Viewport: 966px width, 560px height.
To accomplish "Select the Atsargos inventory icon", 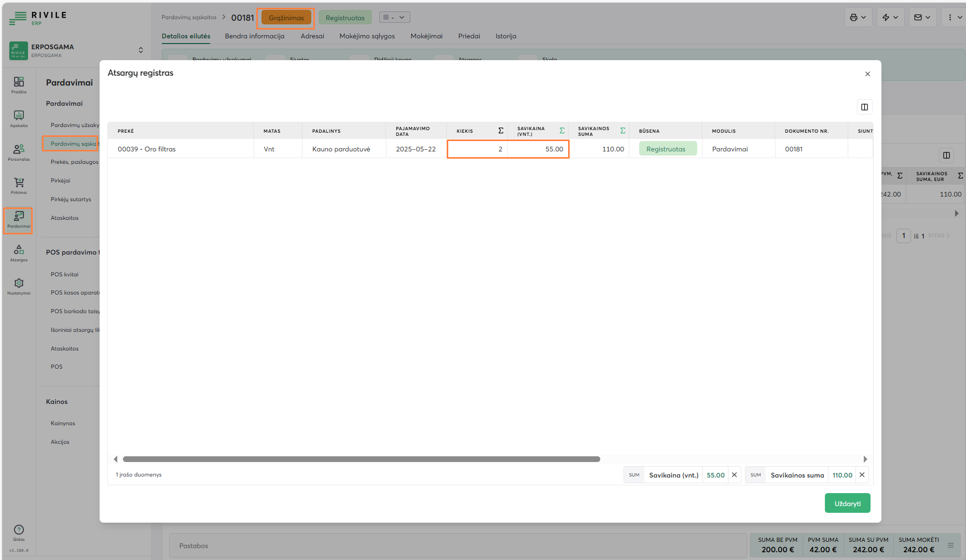I will 19,253.
